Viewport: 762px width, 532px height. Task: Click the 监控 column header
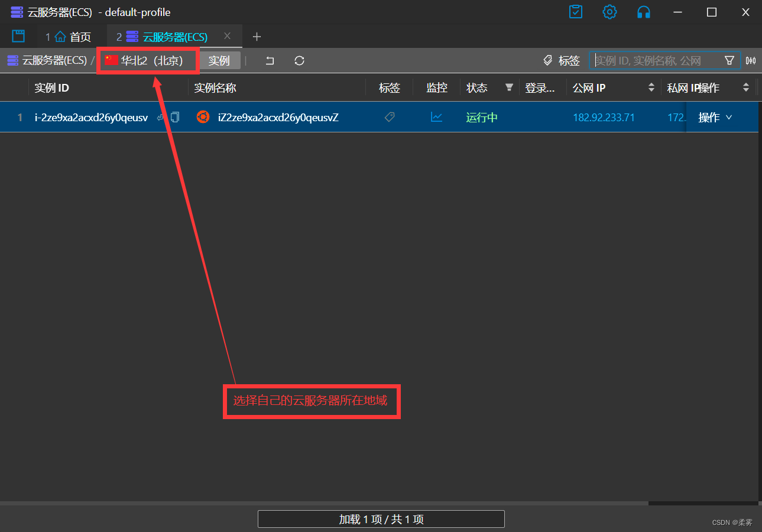pos(437,87)
